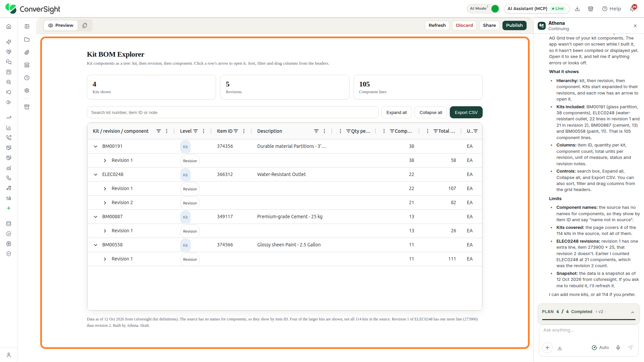Expand Revision 2 under ELEC0248
The height and width of the screenshot is (362, 644).
coord(105,203)
